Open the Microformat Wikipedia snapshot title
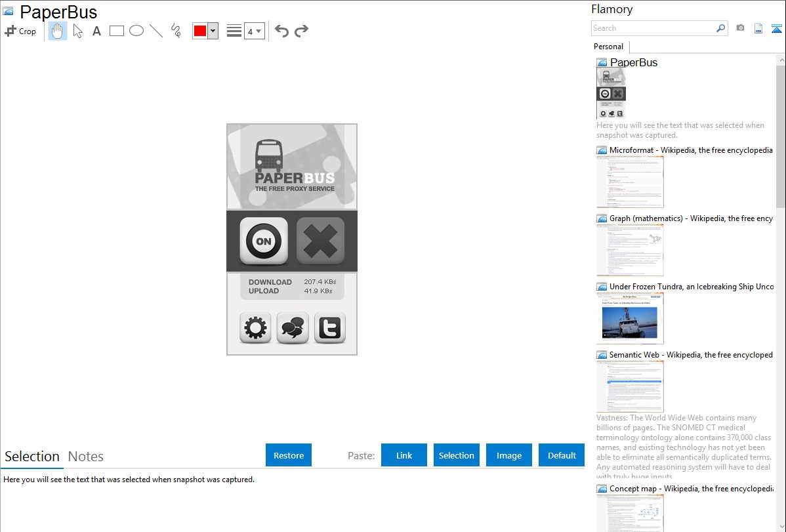The width and height of the screenshot is (786, 532). pos(691,150)
